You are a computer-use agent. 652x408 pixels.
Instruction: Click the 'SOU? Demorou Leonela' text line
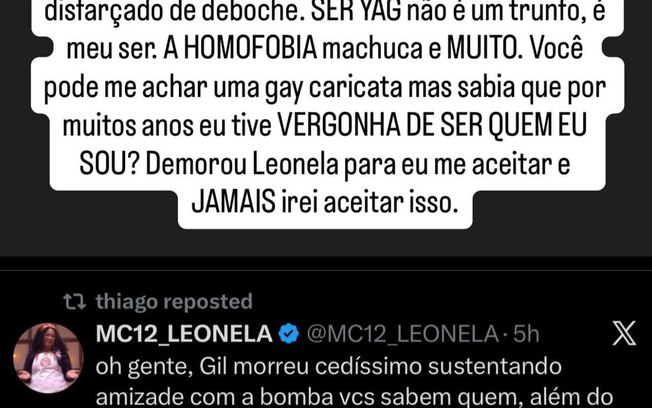pyautogui.click(x=209, y=164)
